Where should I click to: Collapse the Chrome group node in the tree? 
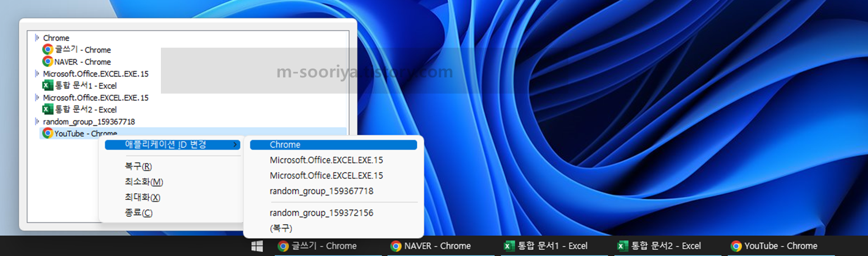(x=37, y=38)
